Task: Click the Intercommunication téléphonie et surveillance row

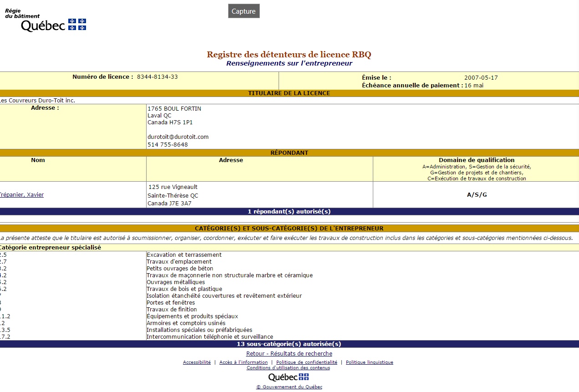Action: [x=289, y=337]
